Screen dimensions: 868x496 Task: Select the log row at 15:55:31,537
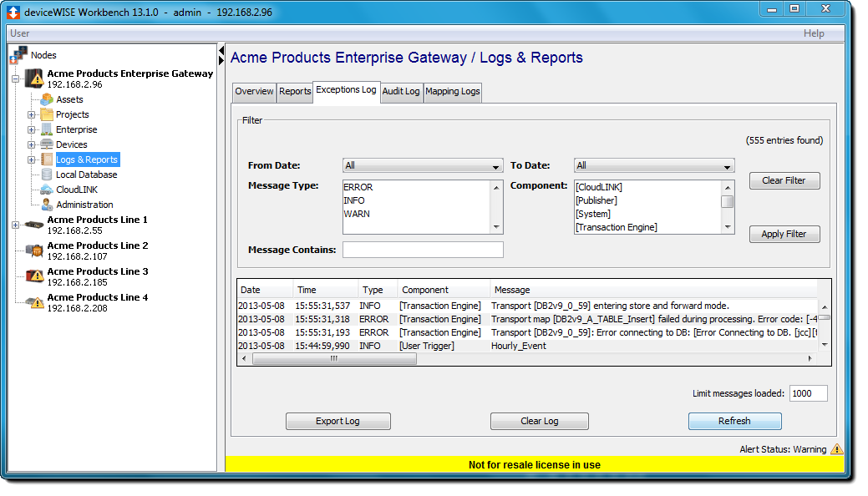[x=527, y=306]
